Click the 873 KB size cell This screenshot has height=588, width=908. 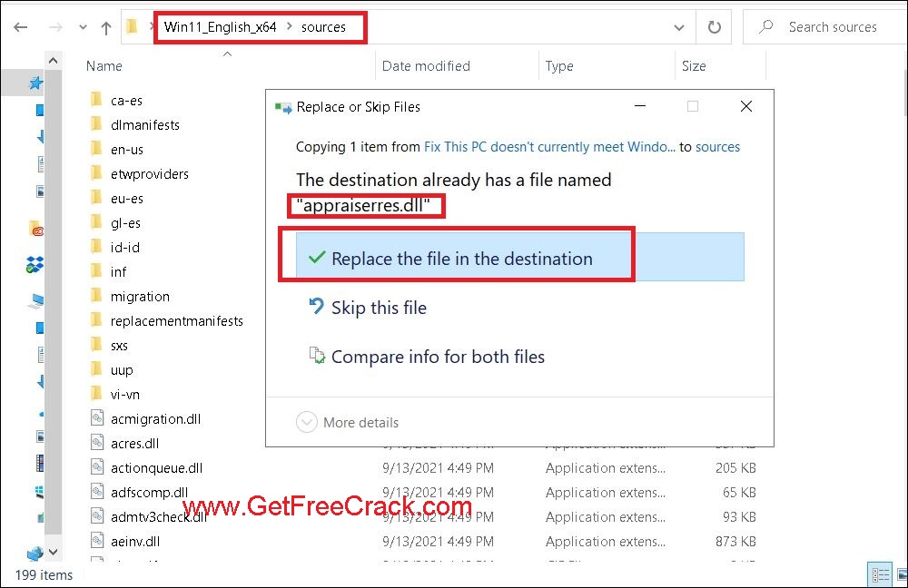tap(735, 541)
